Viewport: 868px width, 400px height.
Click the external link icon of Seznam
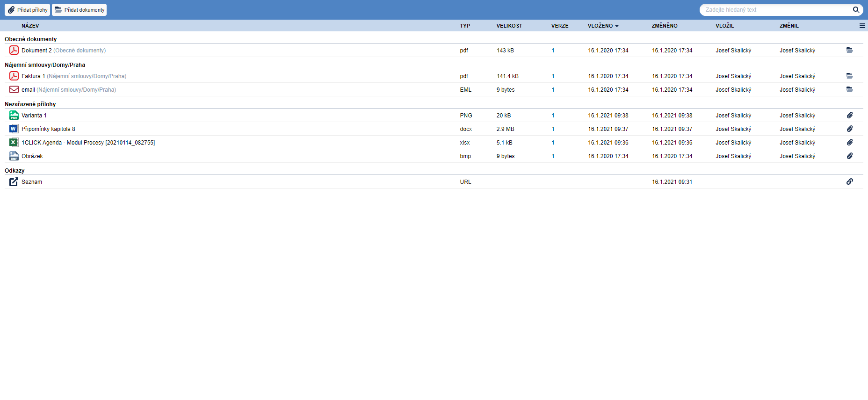[x=14, y=182]
